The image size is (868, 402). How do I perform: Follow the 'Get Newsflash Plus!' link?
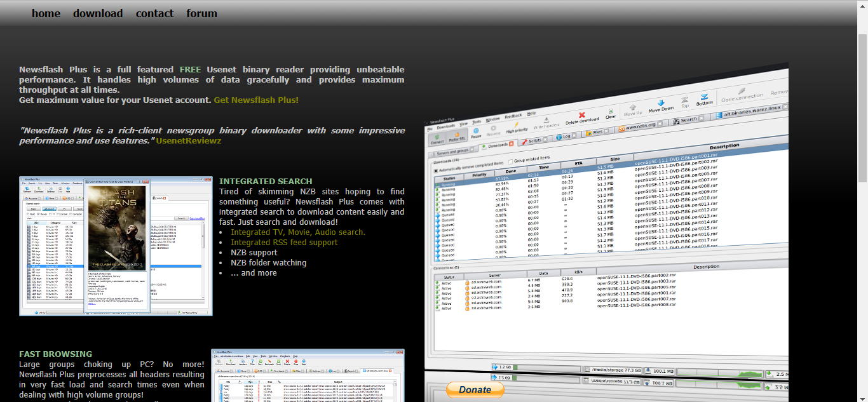(256, 100)
